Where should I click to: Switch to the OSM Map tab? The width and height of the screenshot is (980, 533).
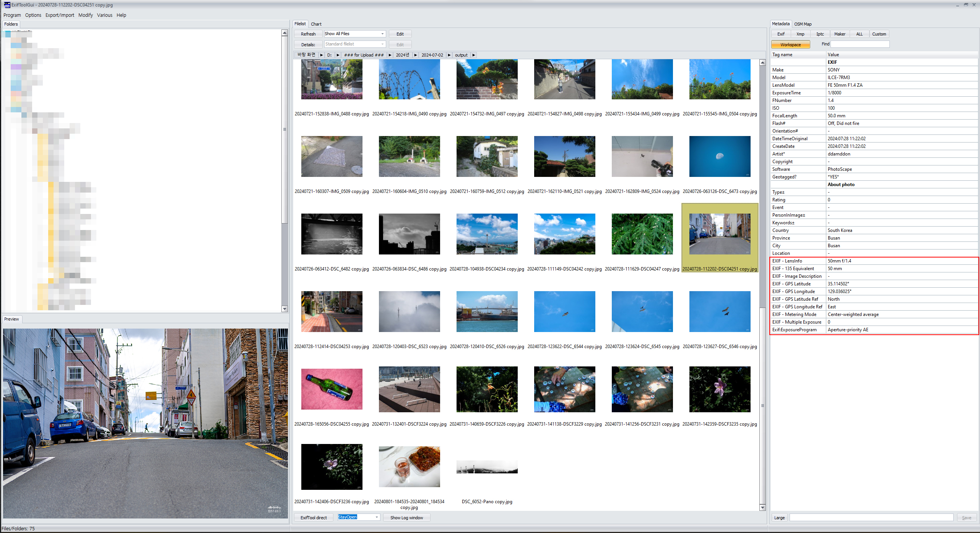[x=803, y=24]
